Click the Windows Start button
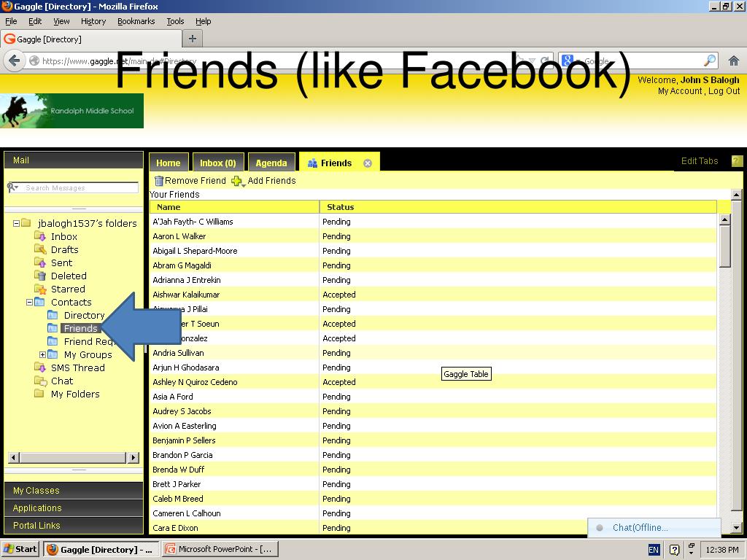The height and width of the screenshot is (560, 747). click(x=20, y=549)
